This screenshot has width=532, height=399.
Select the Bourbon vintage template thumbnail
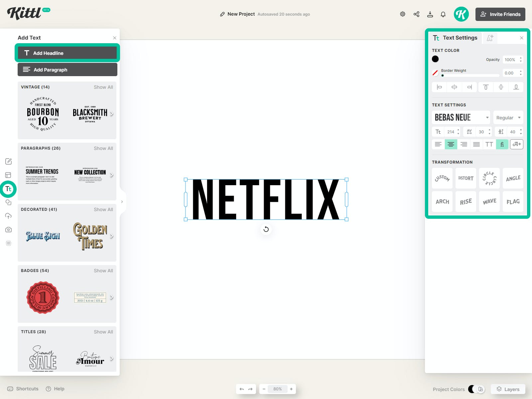43,114
